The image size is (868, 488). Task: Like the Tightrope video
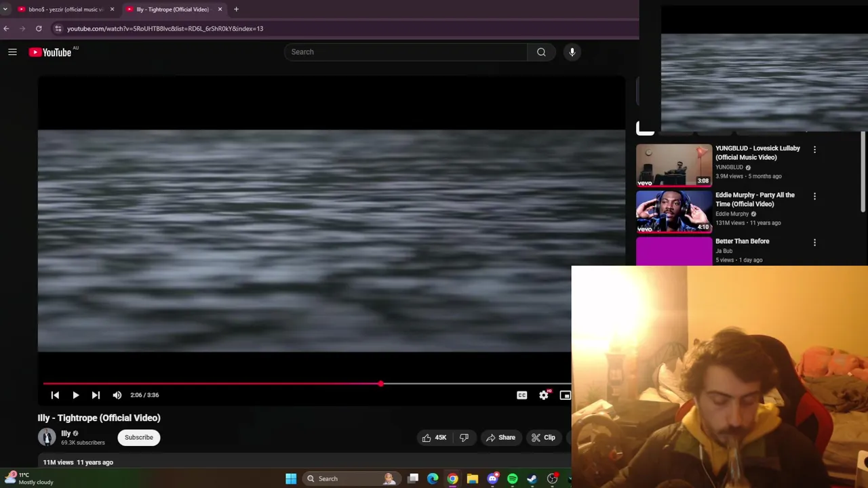pyautogui.click(x=434, y=437)
